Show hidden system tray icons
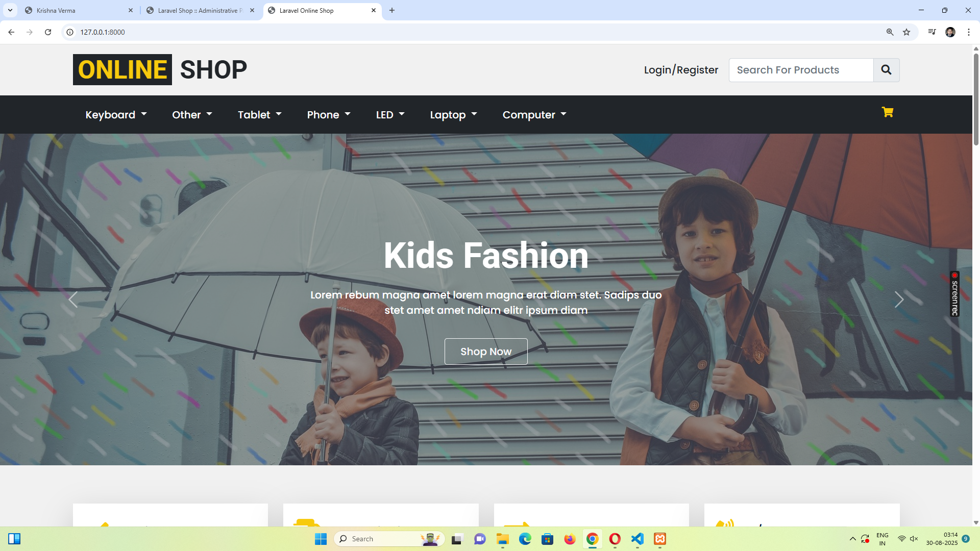 coord(852,539)
